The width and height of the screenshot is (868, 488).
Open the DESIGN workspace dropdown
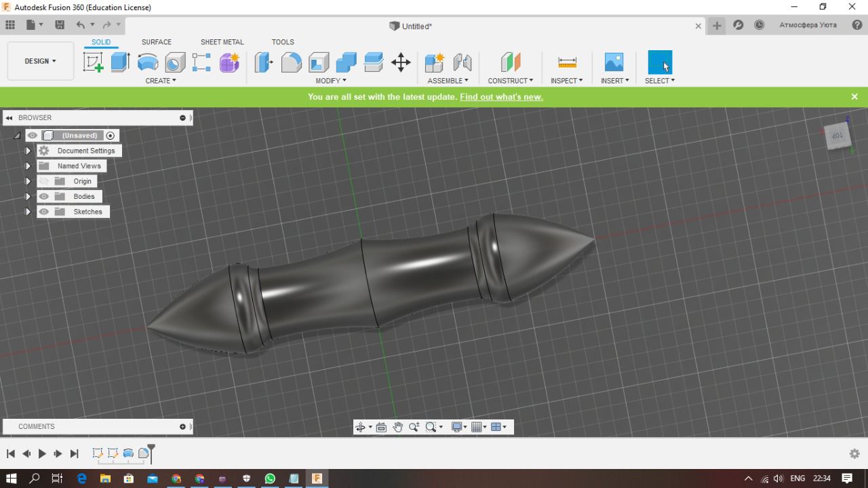[x=40, y=61]
